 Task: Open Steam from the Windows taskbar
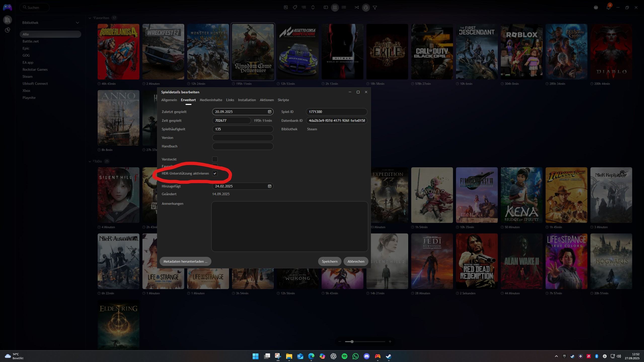point(389,356)
